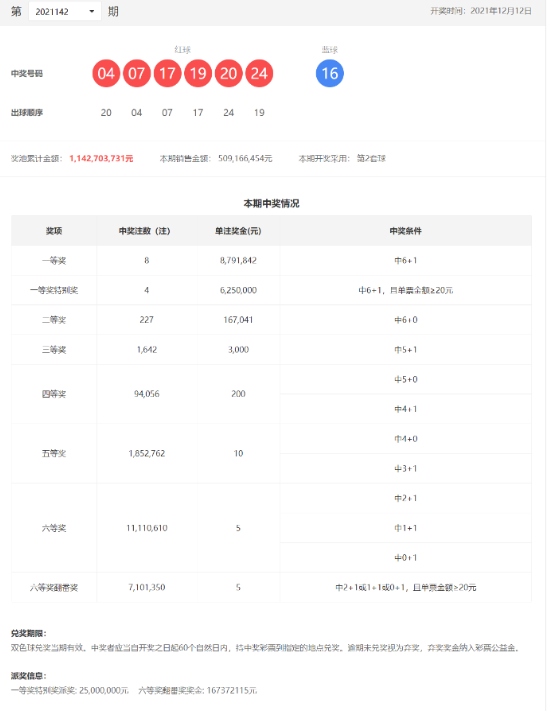551x714 pixels.
Task: Click the red ball numbered 20
Action: pos(229,73)
